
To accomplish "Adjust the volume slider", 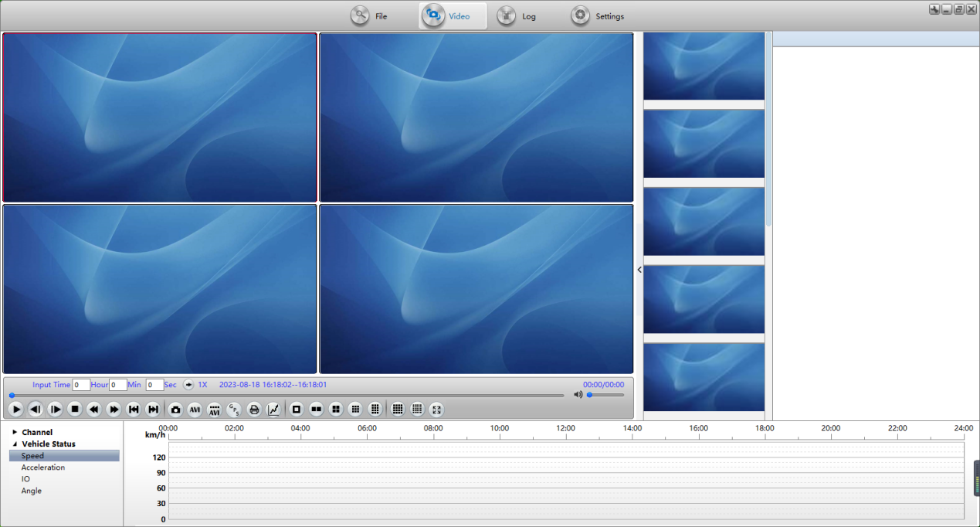I will coord(605,395).
